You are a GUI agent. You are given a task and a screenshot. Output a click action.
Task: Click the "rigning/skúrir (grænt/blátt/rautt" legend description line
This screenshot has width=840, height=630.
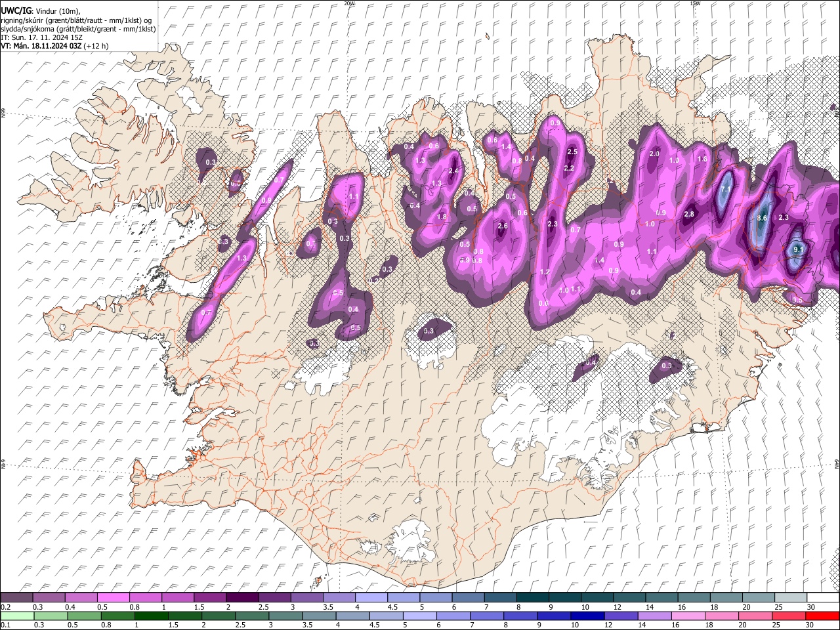click(x=77, y=20)
